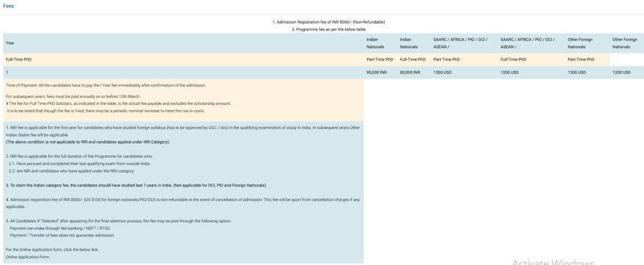The height and width of the screenshot is (265, 644).
Task: Click "Full-Time PhD" above 80,000 INR
Action: [x=412, y=59]
